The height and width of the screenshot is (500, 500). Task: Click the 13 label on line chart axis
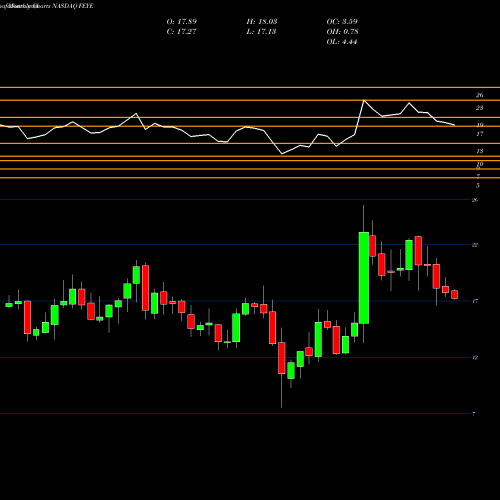479,151
